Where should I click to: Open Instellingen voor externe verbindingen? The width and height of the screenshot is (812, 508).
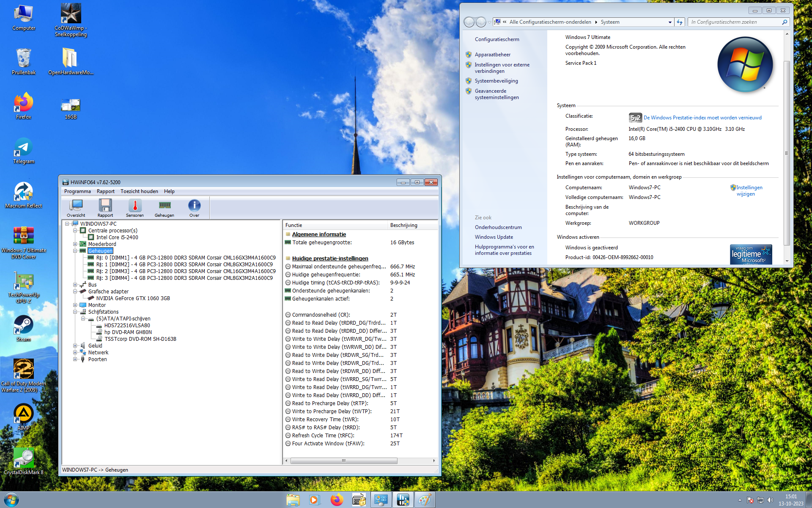pyautogui.click(x=502, y=68)
